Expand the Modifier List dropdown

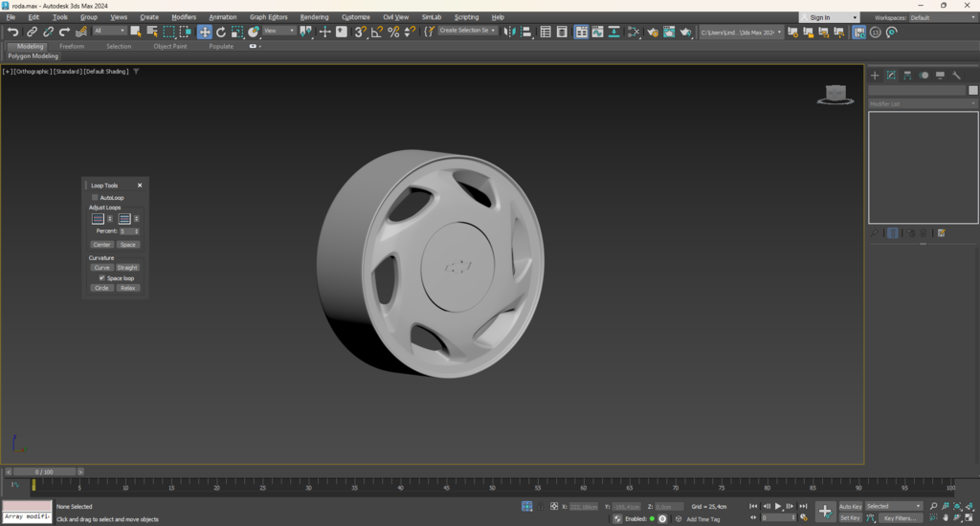[x=923, y=103]
